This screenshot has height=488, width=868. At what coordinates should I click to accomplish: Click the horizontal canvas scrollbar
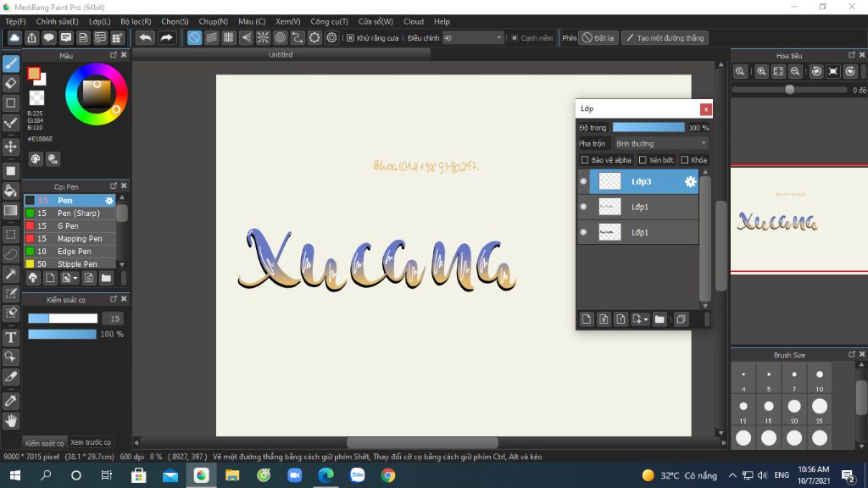click(x=422, y=442)
